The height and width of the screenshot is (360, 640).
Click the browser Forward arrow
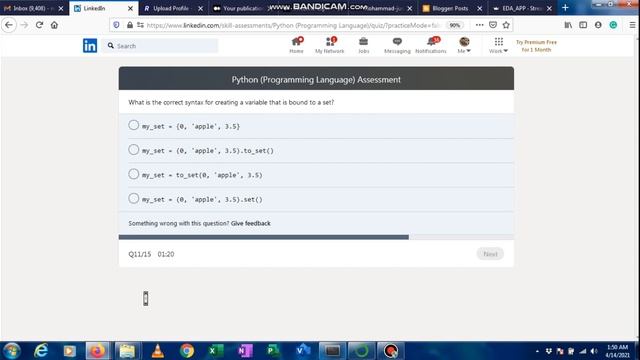pyautogui.click(x=24, y=25)
